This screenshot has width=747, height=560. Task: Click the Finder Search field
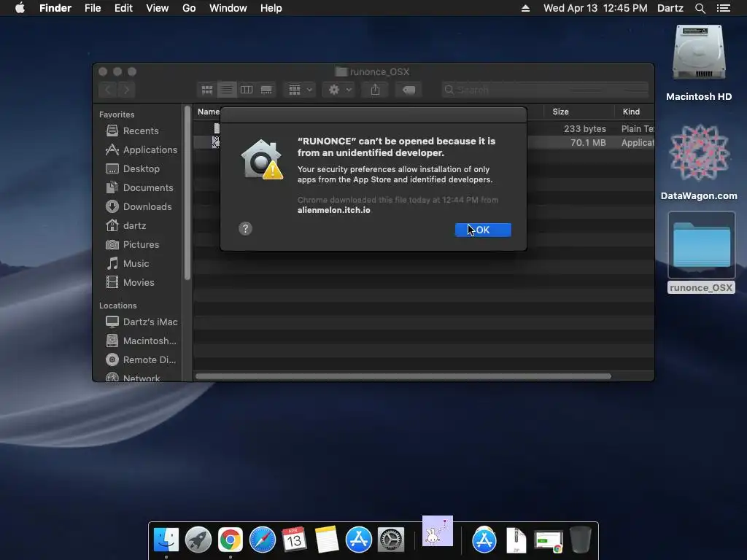tap(545, 90)
